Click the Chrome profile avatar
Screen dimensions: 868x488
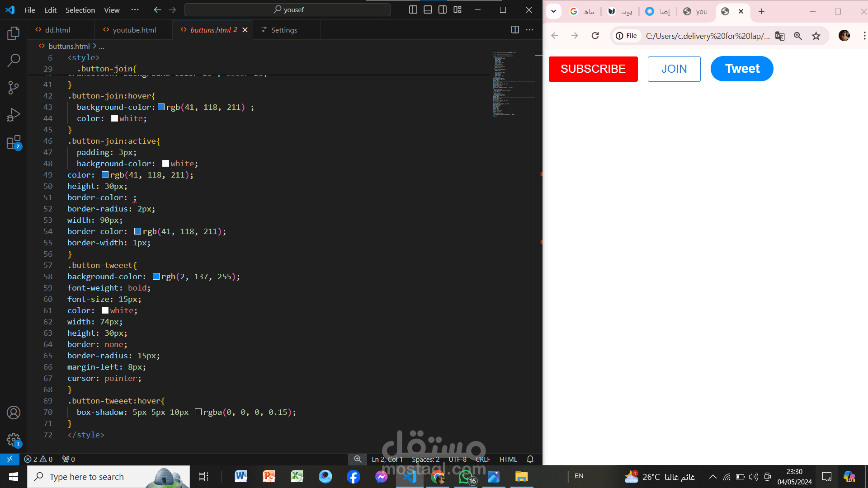[844, 36]
